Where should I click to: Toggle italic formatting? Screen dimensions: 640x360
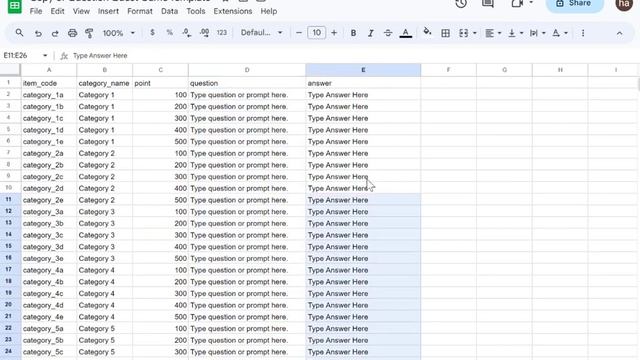coord(371,33)
